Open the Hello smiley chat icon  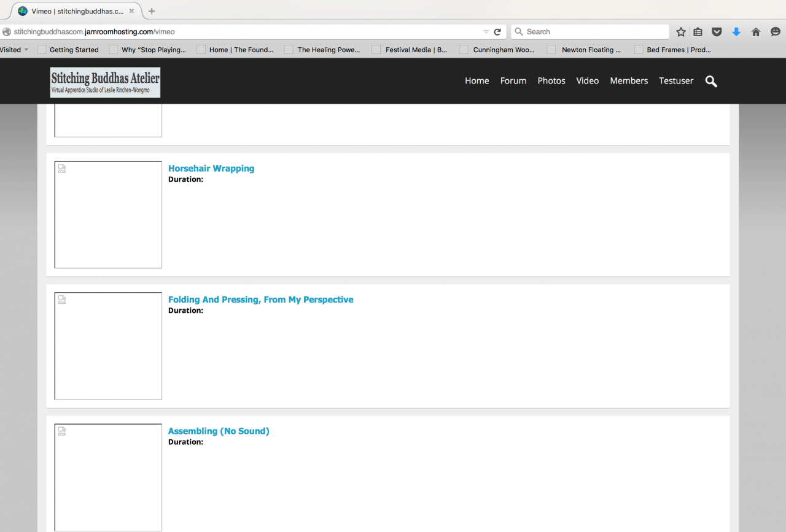(776, 32)
